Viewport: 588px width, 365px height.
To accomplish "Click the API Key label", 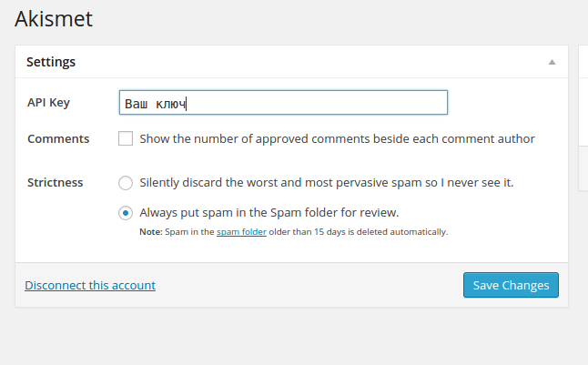I will pyautogui.click(x=49, y=103).
